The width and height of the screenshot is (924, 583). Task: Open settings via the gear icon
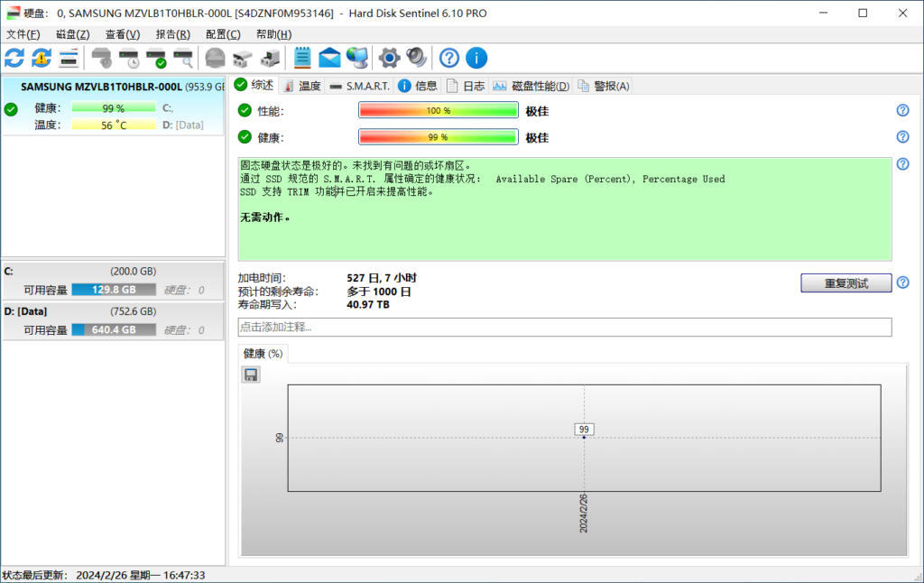point(389,58)
